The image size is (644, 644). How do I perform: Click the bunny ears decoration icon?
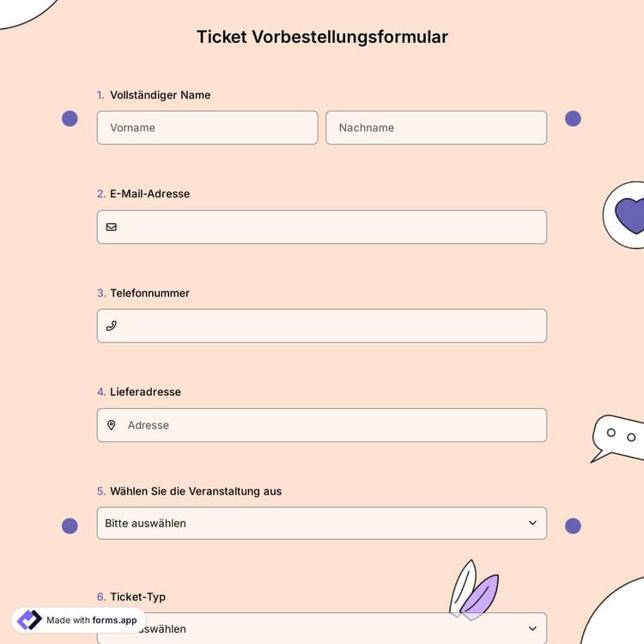tap(473, 591)
